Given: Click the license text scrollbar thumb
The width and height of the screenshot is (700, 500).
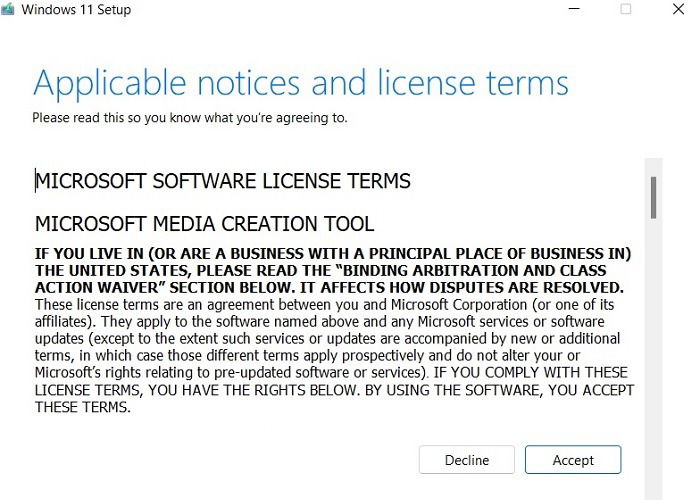Looking at the screenshot, I should pyautogui.click(x=653, y=197).
